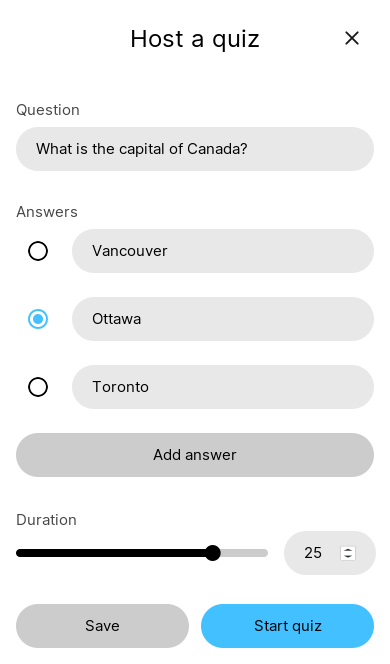The image size is (390, 664).
Task: Choose the Toronto radio button
Action: pyautogui.click(x=38, y=387)
